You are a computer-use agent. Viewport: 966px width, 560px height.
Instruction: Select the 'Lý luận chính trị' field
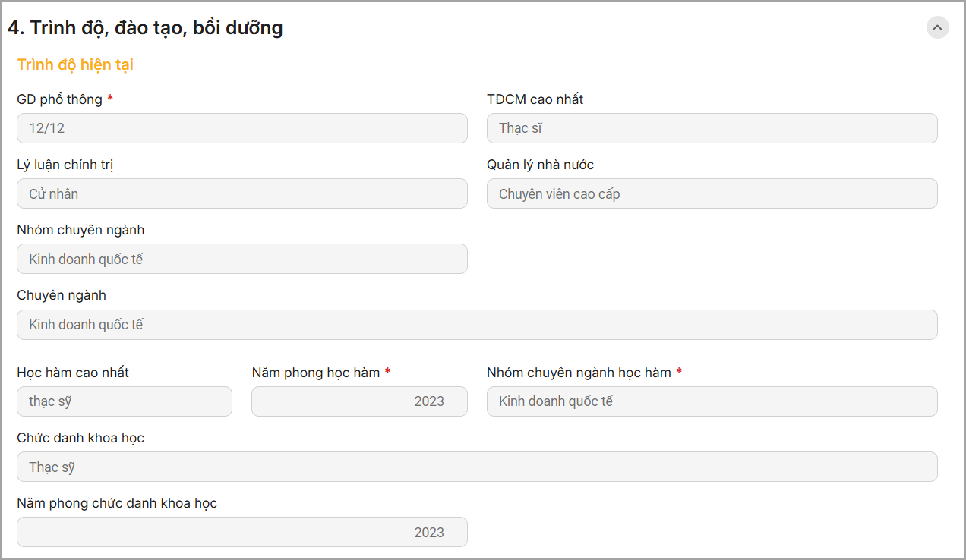pyautogui.click(x=241, y=193)
